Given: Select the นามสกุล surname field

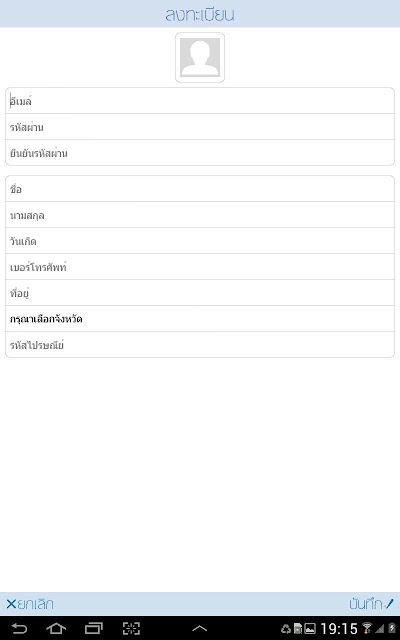Looking at the screenshot, I should [200, 215].
